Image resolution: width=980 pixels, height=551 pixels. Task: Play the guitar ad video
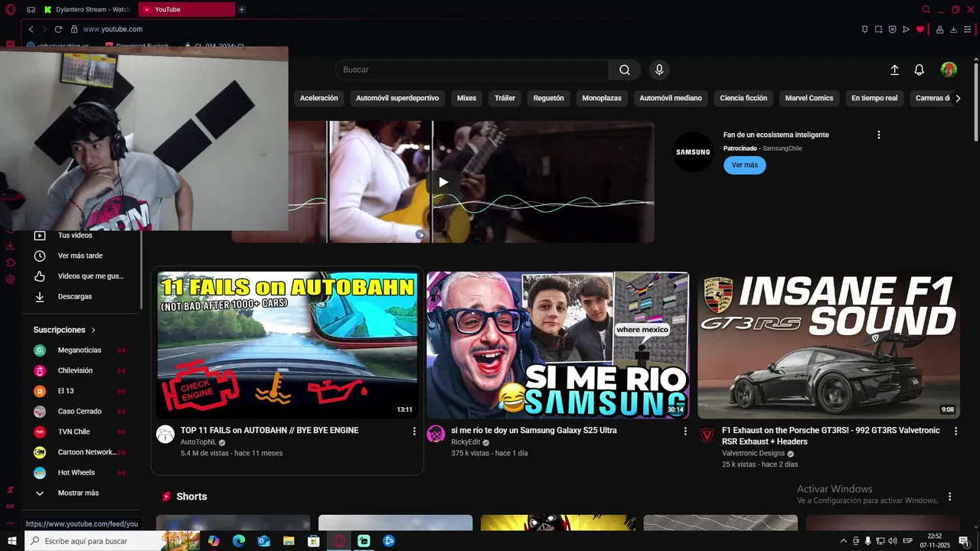pos(443,182)
